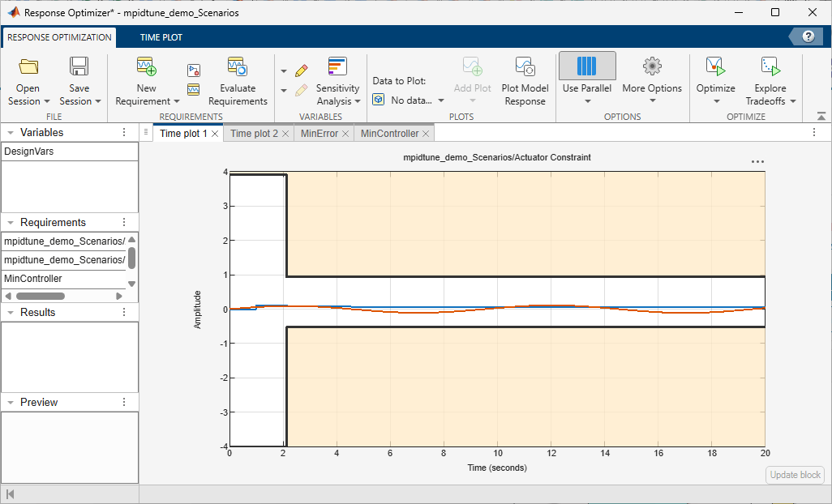The width and height of the screenshot is (832, 504).
Task: Click the Requirements list scroll-right arrow
Action: point(119,296)
